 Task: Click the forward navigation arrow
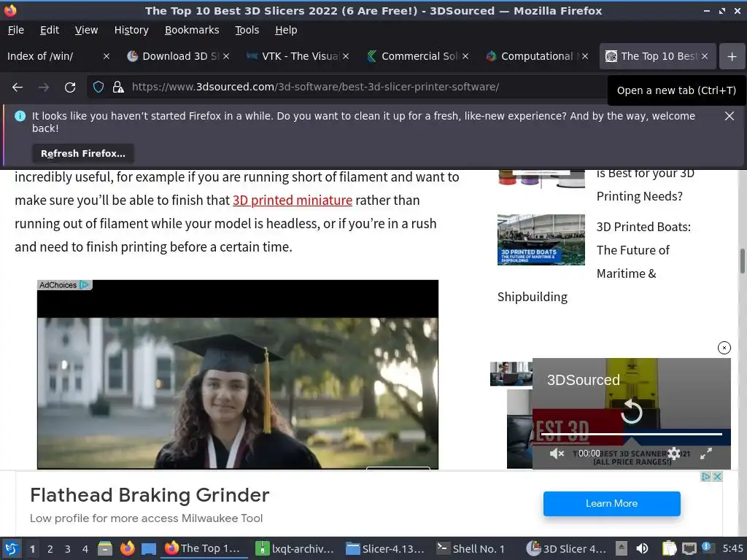(x=43, y=87)
